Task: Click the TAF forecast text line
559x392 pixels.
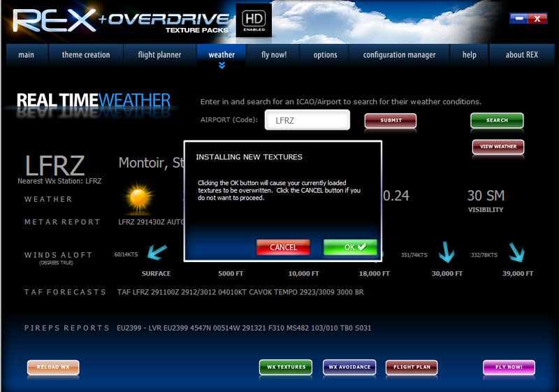Action: 240,292
